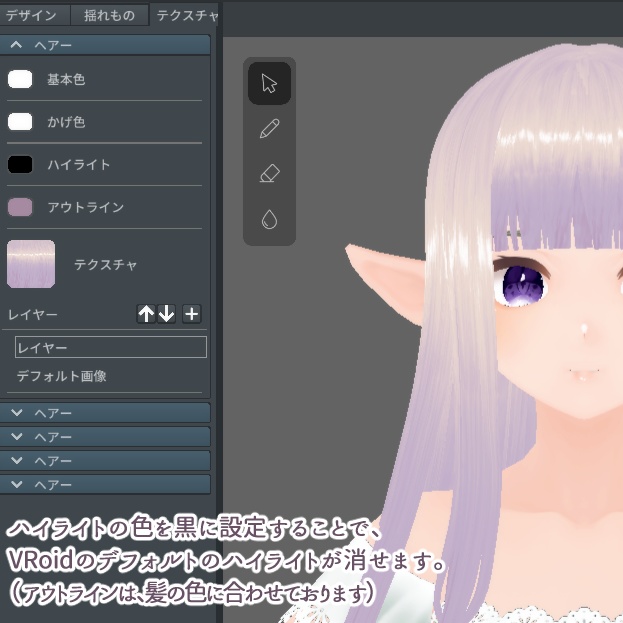The height and width of the screenshot is (623, 623).
Task: Expand the last collapsed ヘアー section
Action: click(x=105, y=484)
